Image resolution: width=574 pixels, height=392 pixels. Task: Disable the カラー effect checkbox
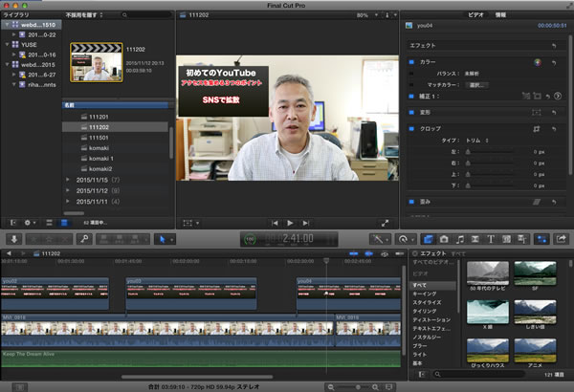pyautogui.click(x=411, y=62)
